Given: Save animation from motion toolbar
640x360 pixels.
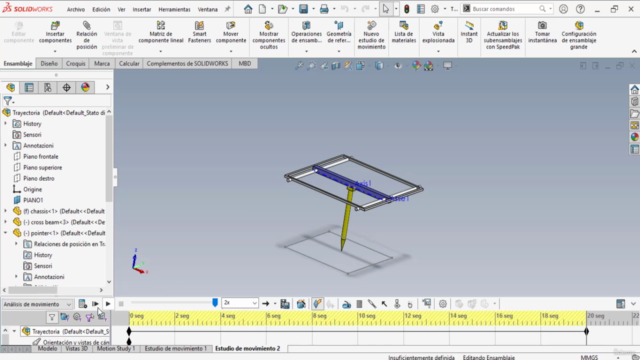Looking at the screenshot, I should 285,304.
